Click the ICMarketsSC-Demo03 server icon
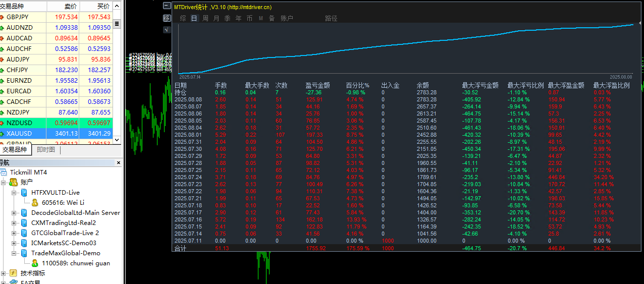Viewport: 644px width, 284px height. (24, 243)
